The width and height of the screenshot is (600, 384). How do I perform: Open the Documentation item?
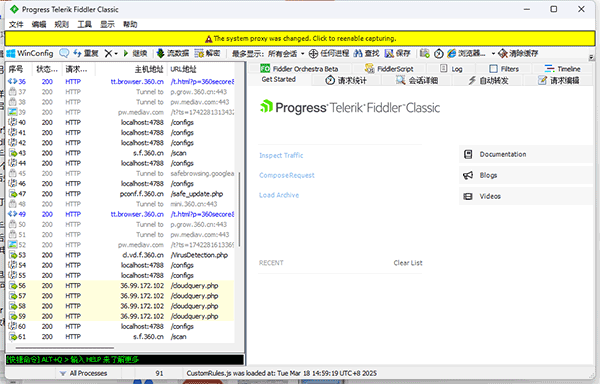click(x=525, y=154)
